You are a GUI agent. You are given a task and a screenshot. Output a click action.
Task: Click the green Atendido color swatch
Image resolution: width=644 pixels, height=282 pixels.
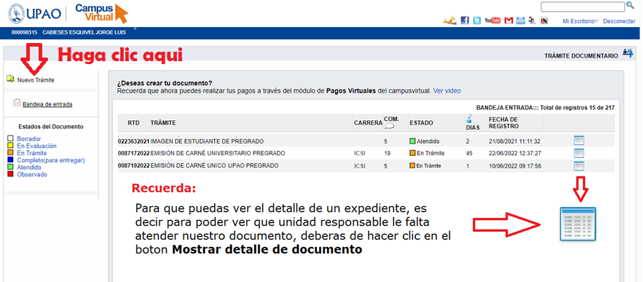[11, 168]
